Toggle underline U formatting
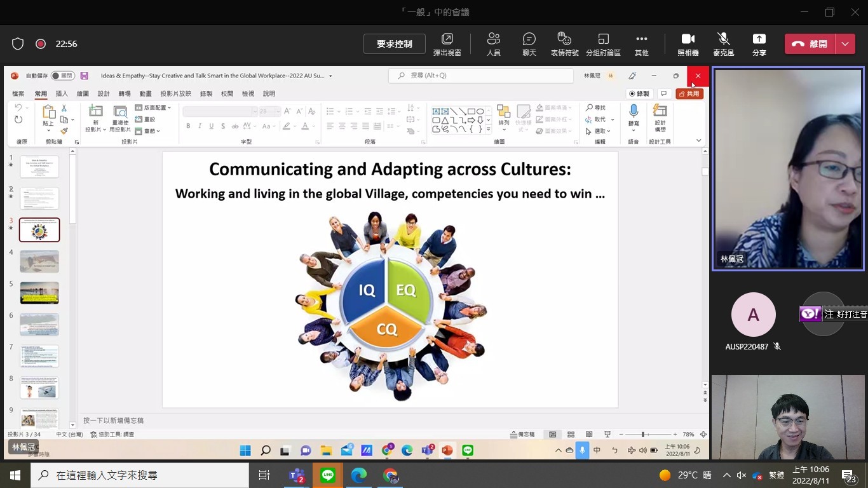Image resolution: width=868 pixels, height=488 pixels. (211, 126)
